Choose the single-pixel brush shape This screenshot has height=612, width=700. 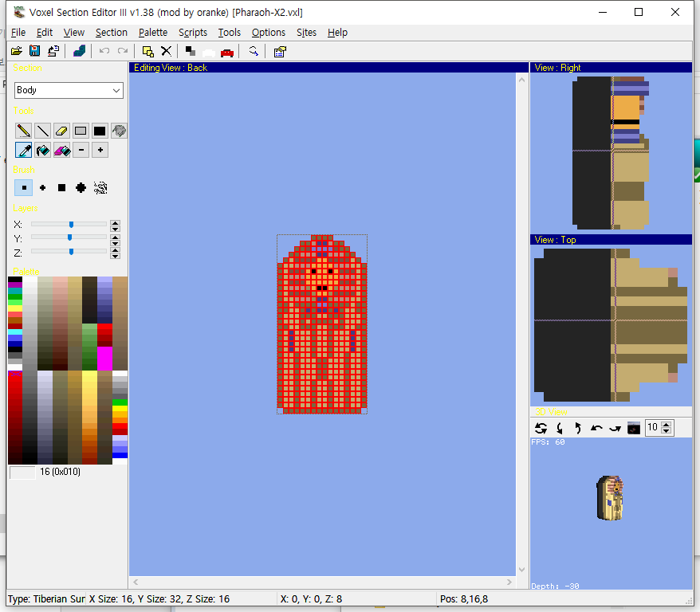pyautogui.click(x=24, y=188)
